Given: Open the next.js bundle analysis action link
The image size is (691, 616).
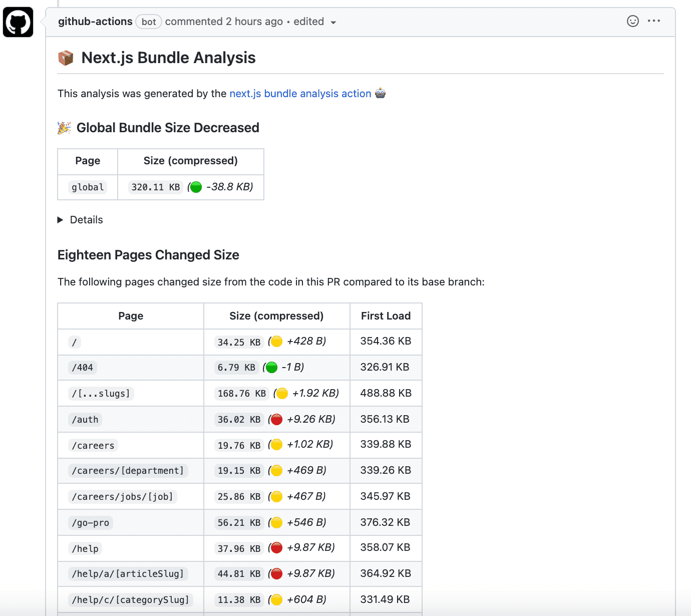Looking at the screenshot, I should (x=300, y=94).
